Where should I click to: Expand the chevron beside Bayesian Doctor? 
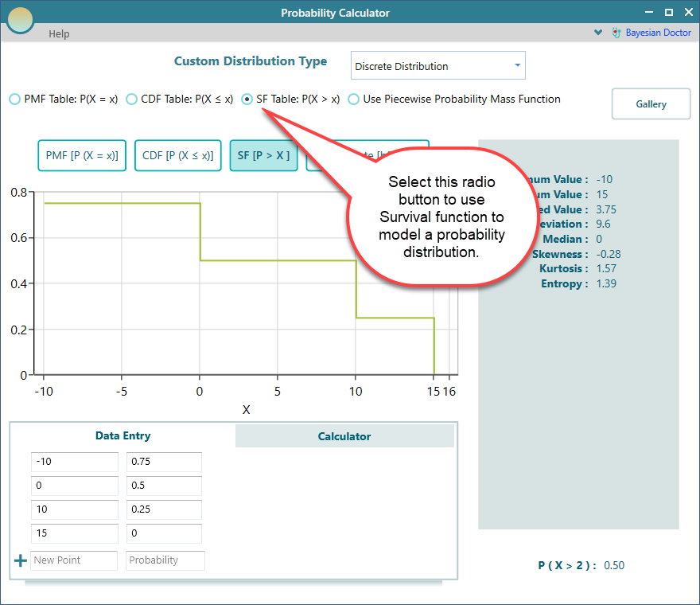(598, 33)
